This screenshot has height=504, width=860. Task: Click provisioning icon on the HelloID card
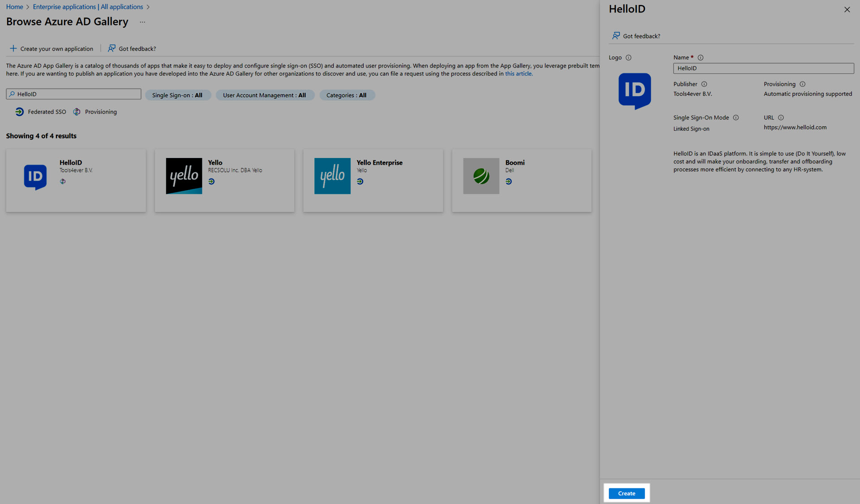click(x=63, y=181)
